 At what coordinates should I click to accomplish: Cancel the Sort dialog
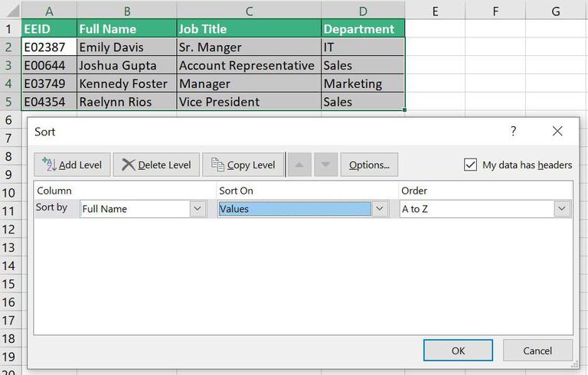[x=537, y=351]
